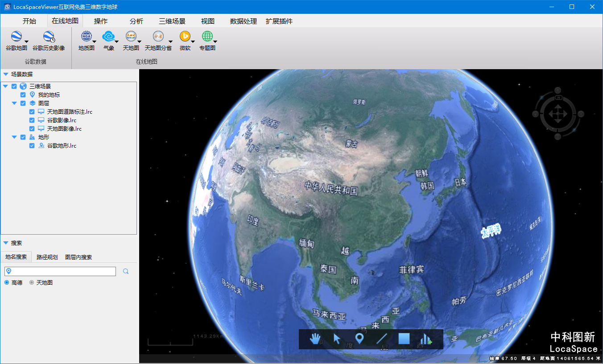Click the 天地图 map icon
This screenshot has width=603, height=364.
131,37
